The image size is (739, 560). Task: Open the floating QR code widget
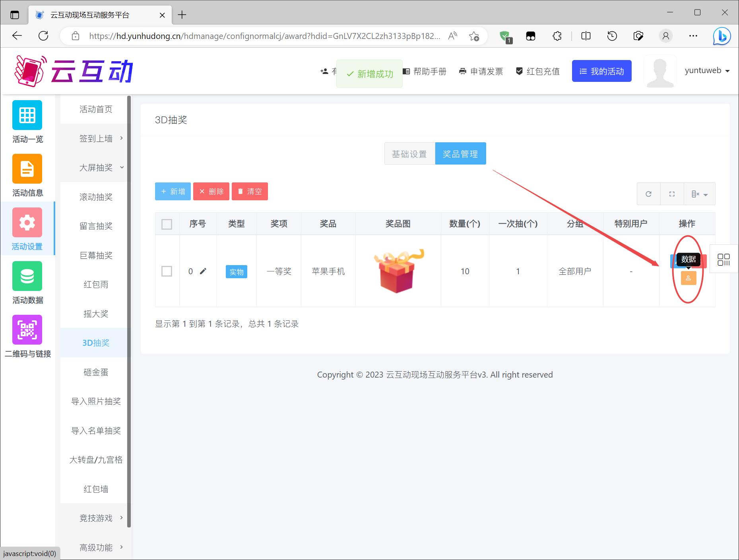723,260
